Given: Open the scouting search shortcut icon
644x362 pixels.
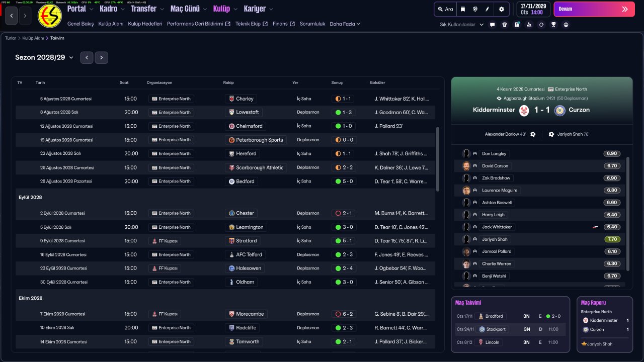Looking at the screenshot, I should click(x=529, y=25).
